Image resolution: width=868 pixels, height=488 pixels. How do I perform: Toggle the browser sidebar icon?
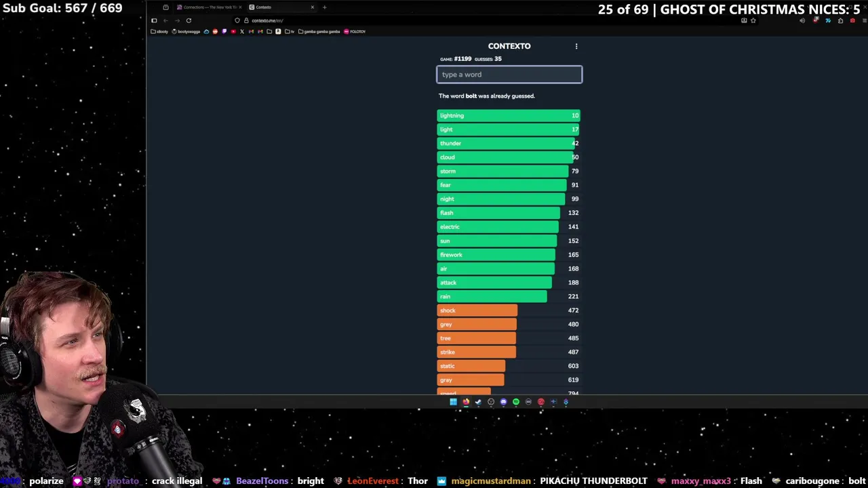tap(154, 20)
